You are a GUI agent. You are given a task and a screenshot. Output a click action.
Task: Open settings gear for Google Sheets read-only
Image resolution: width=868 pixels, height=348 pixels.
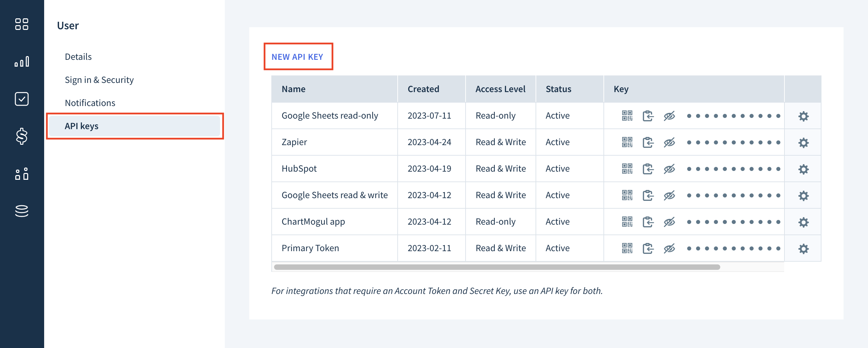point(803,116)
